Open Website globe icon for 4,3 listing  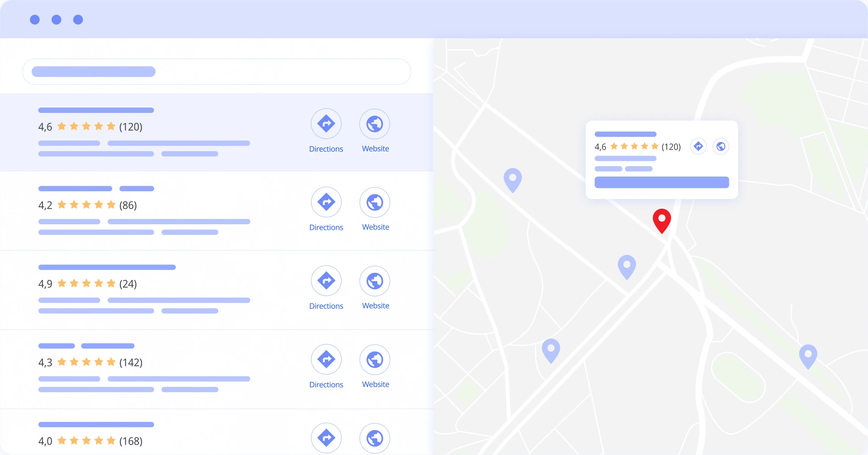(x=374, y=359)
